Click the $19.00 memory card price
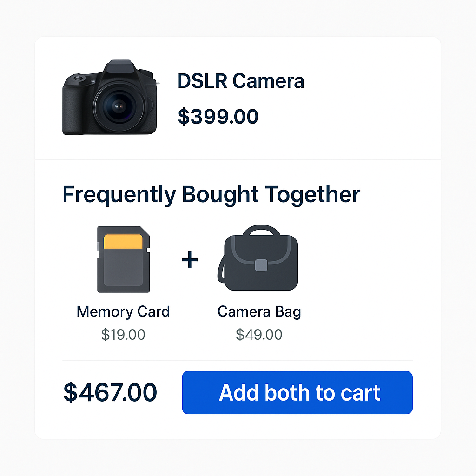This screenshot has width=476, height=476. tap(123, 335)
